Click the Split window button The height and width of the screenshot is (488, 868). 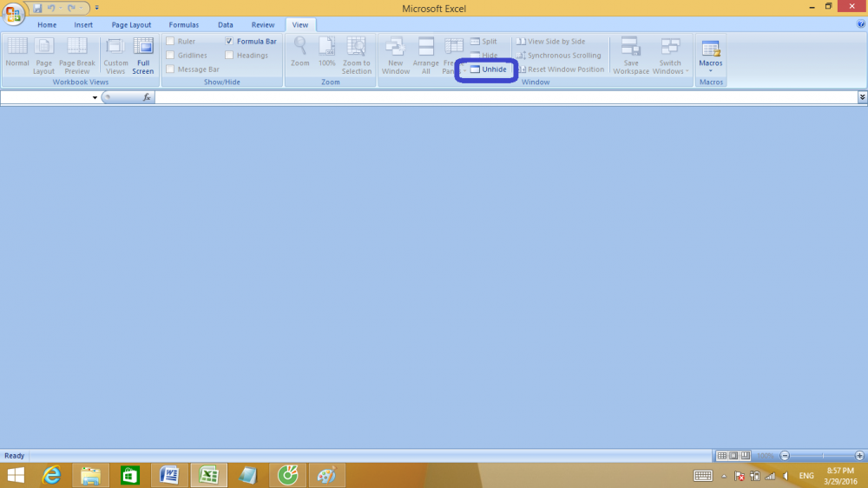pos(483,41)
